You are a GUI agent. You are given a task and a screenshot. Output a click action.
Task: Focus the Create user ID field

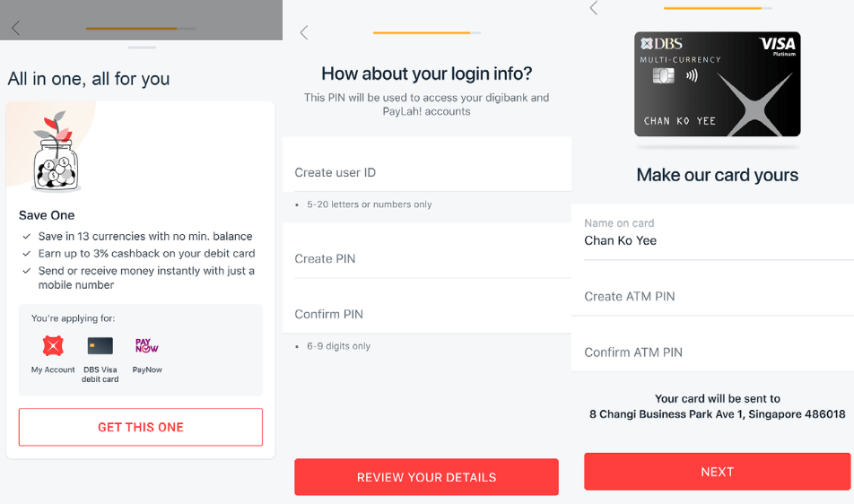[426, 172]
